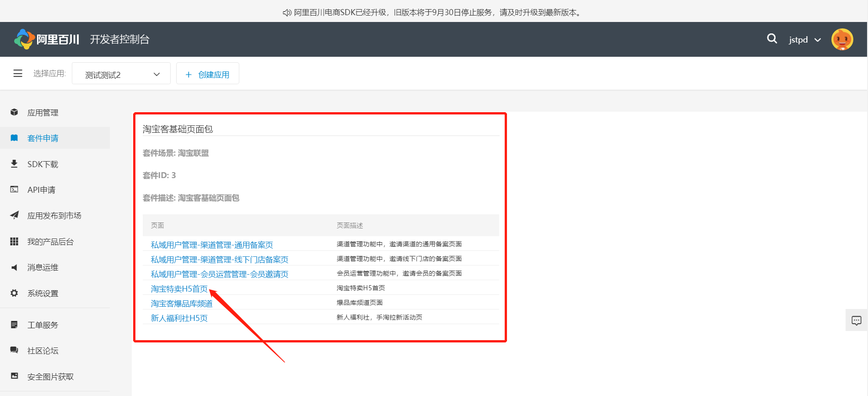Click the 创建应用 button
The width and height of the screenshot is (868, 396).
208,74
